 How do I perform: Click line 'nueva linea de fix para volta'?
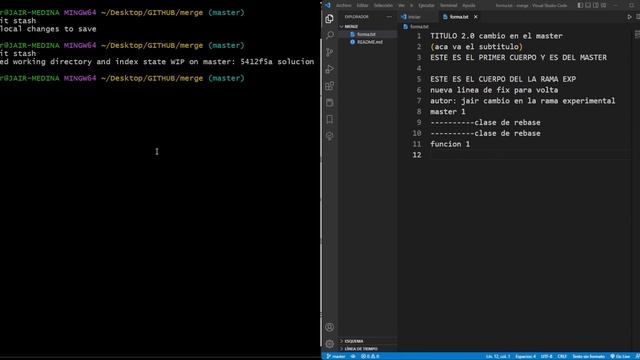pyautogui.click(x=494, y=90)
